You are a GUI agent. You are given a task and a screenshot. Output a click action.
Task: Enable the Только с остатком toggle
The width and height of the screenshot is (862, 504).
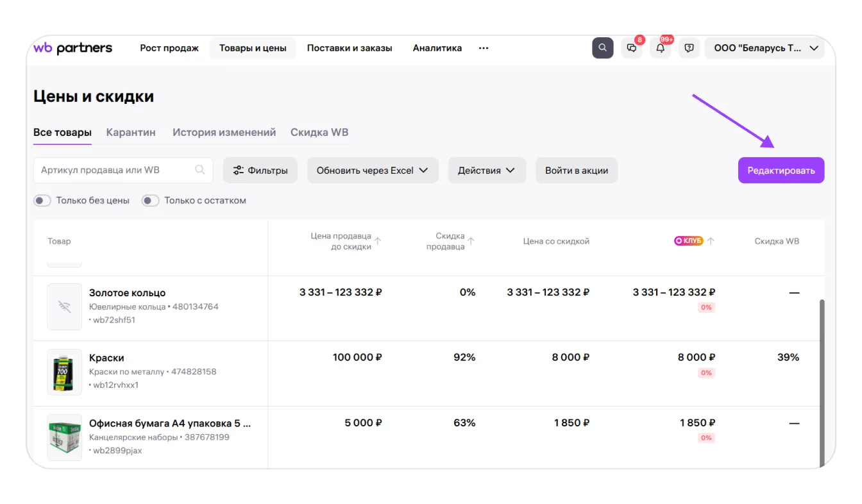pos(150,201)
